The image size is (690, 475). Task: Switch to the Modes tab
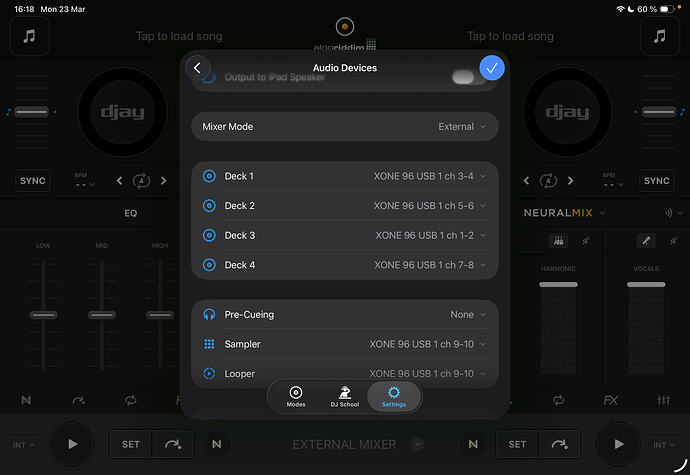click(296, 397)
